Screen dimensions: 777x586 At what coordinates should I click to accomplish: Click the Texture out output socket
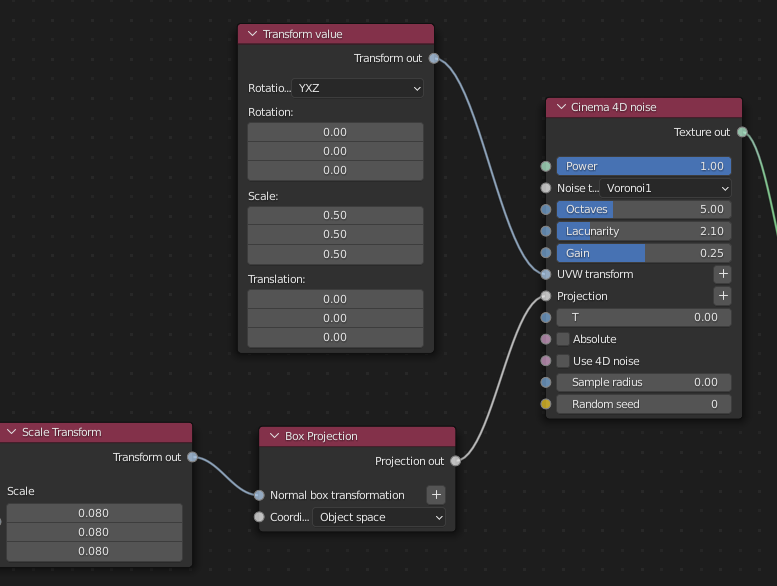[742, 132]
